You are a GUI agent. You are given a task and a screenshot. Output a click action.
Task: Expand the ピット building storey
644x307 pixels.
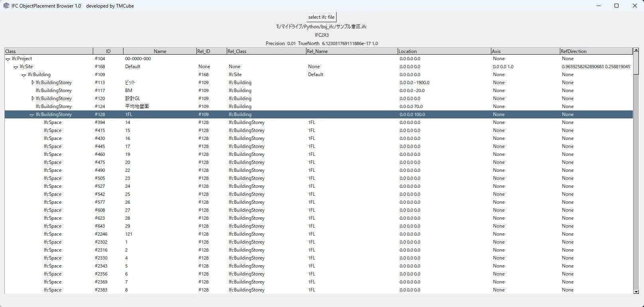click(33, 83)
